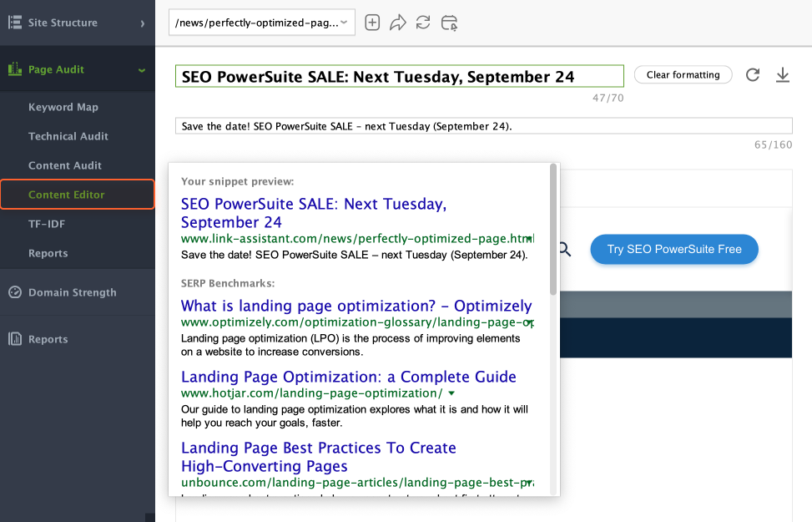Click the SERP Benchmarks heading

tap(228, 283)
